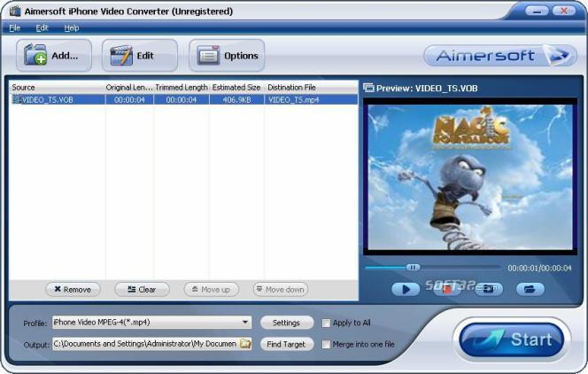The height and width of the screenshot is (374, 588).
Task: Click the Remove button
Action: [73, 289]
